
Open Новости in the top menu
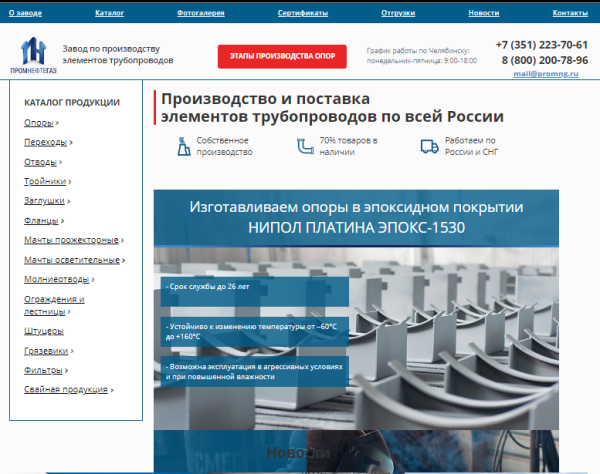pos(484,13)
